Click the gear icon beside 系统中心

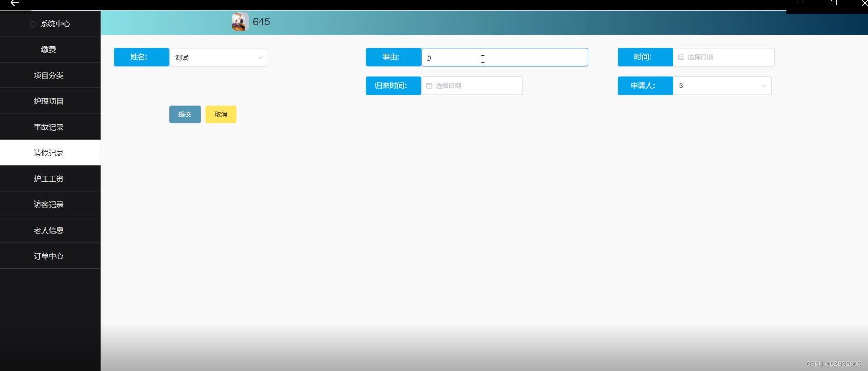click(x=33, y=24)
